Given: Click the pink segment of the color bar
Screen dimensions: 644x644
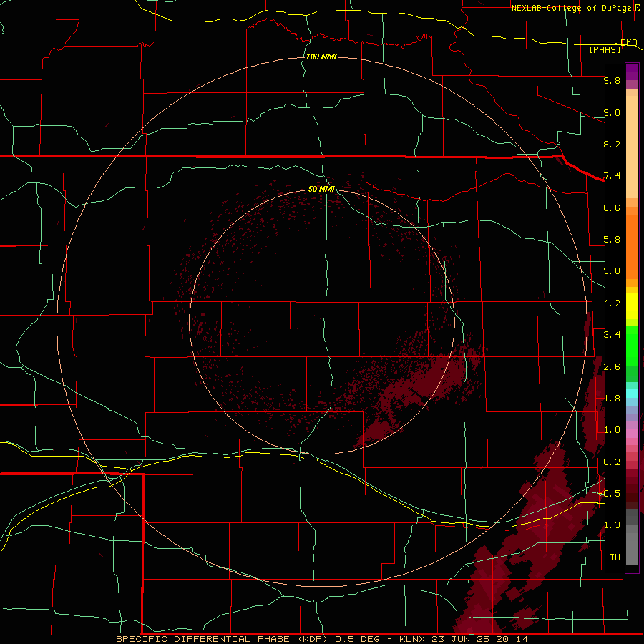Looking at the screenshot, I should tap(632, 434).
